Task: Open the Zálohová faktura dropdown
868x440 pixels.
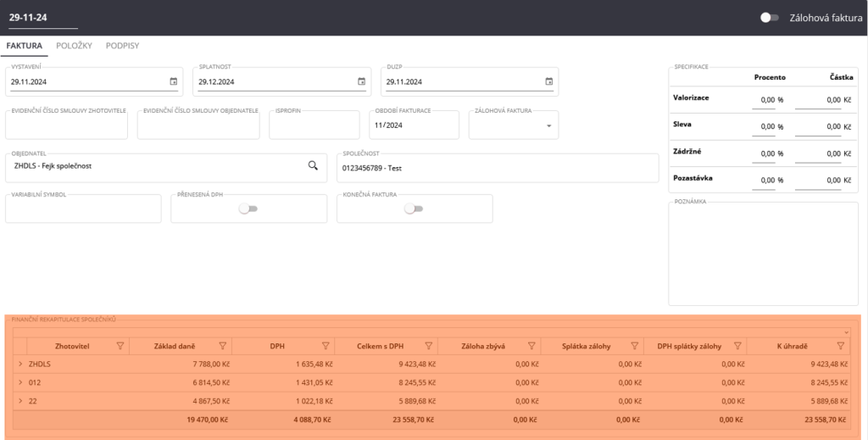Action: coord(548,125)
